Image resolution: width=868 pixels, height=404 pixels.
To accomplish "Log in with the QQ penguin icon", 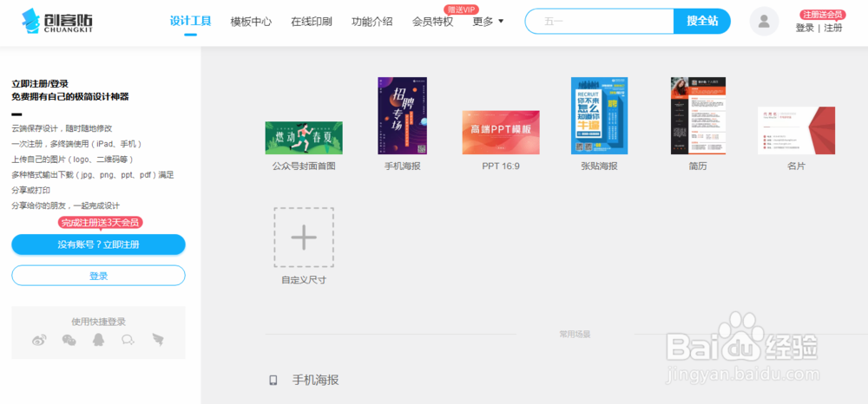I will (99, 340).
